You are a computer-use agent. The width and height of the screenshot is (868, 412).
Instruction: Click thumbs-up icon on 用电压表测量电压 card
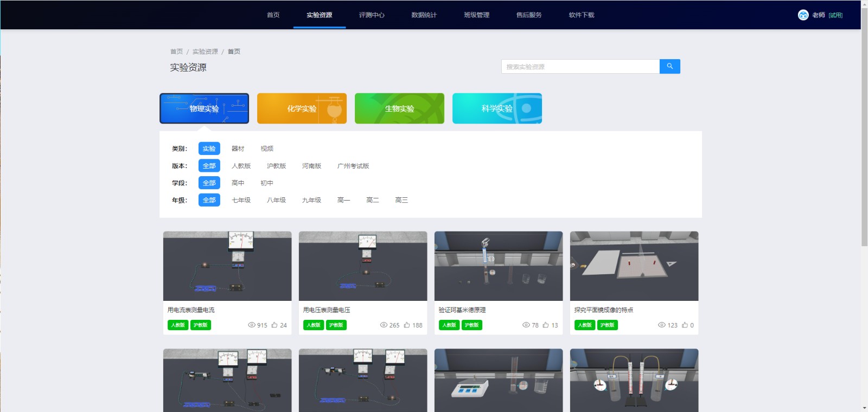407,325
